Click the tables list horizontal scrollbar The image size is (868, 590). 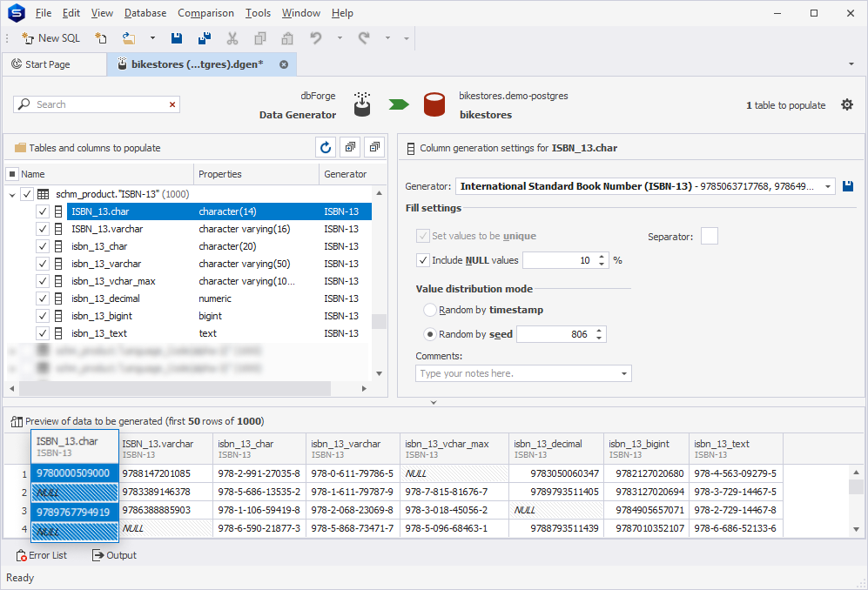point(175,388)
